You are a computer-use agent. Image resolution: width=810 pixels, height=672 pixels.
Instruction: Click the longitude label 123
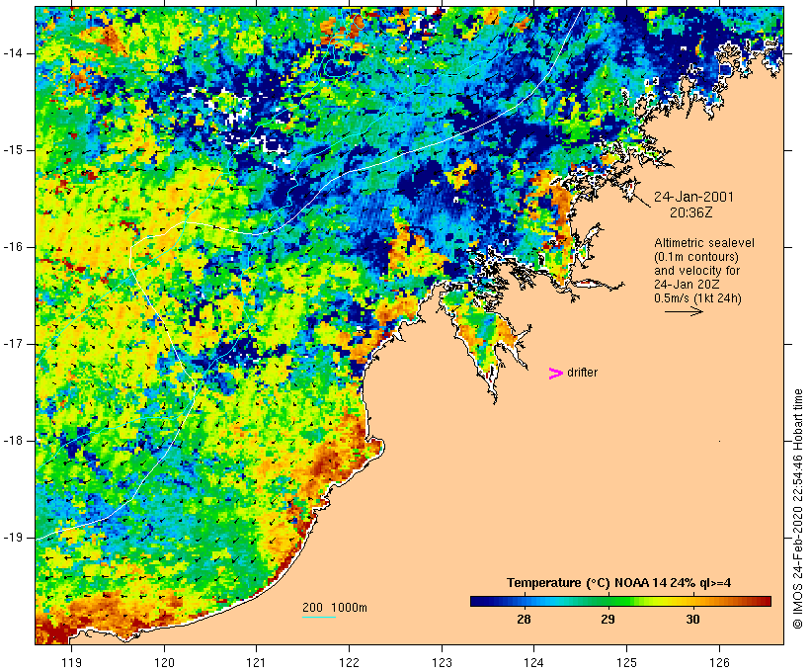tap(442, 662)
